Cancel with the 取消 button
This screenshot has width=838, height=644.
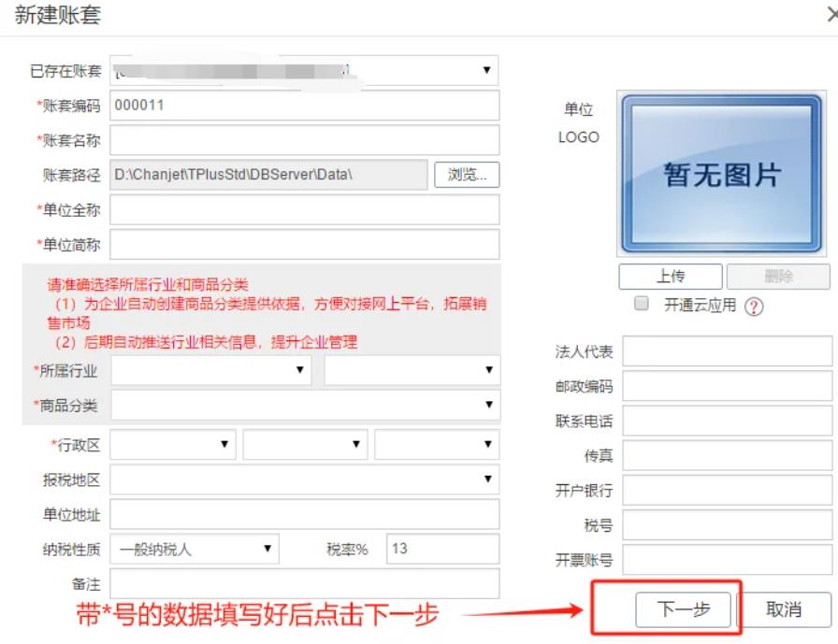click(784, 609)
